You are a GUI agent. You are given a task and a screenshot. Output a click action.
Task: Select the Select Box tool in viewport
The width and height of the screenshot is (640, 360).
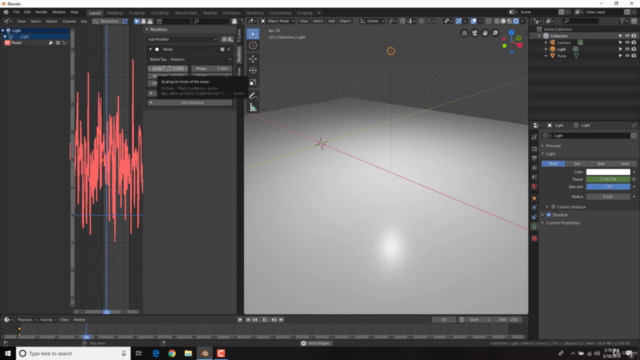[253, 34]
